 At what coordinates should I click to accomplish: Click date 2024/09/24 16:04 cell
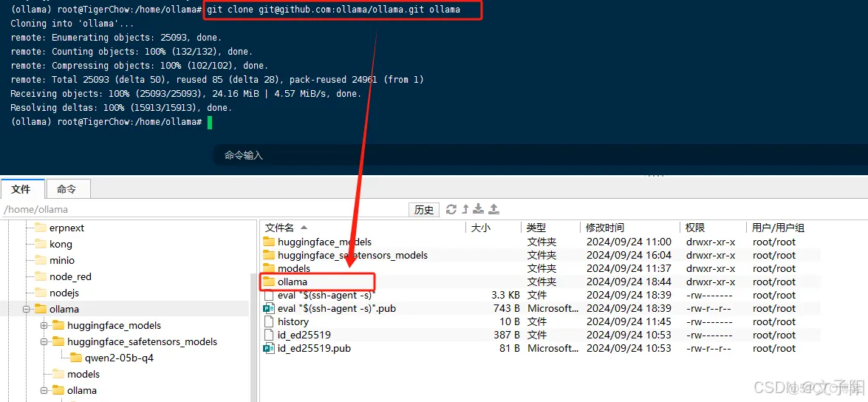click(629, 255)
